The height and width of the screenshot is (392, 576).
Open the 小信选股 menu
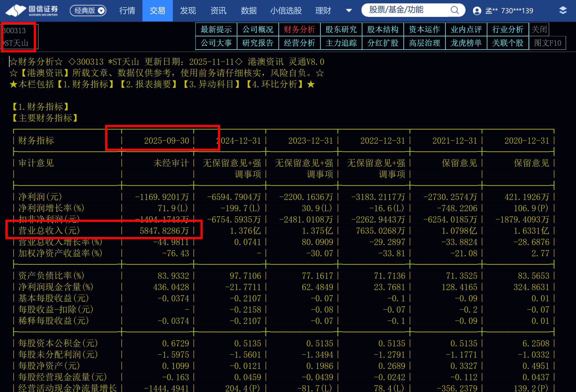(x=286, y=11)
